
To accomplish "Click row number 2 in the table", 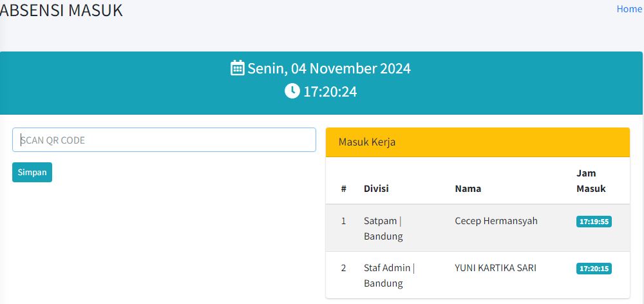I will [x=343, y=268].
